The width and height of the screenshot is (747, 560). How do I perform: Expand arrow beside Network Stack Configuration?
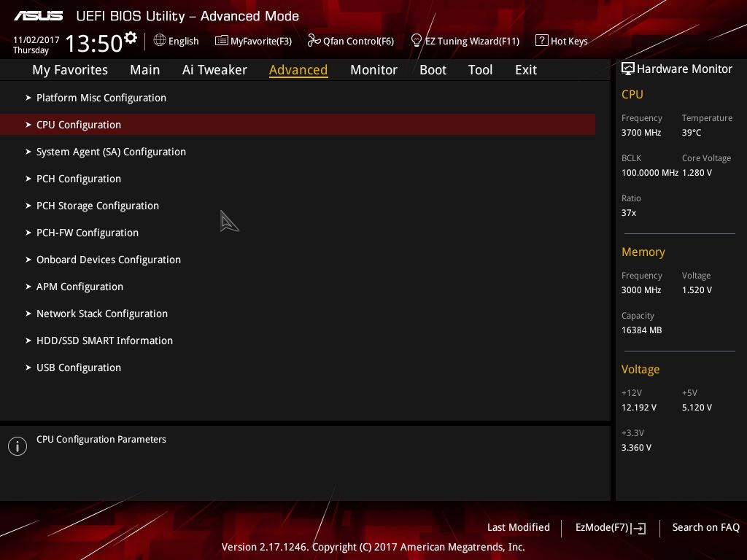tap(28, 314)
